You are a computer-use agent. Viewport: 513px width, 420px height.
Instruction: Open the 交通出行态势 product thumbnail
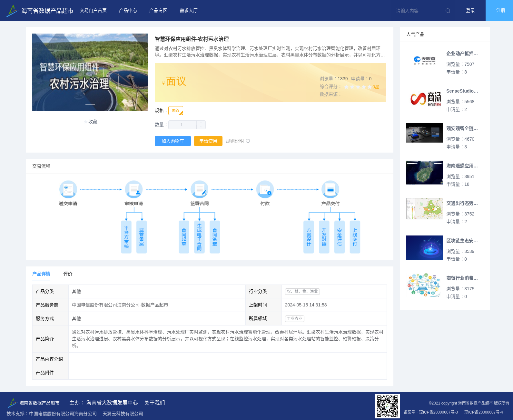[425, 209]
